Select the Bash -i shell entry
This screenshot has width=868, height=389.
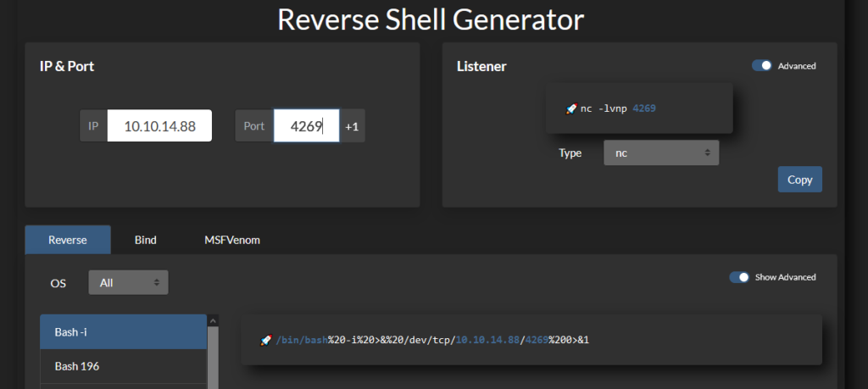click(x=124, y=332)
